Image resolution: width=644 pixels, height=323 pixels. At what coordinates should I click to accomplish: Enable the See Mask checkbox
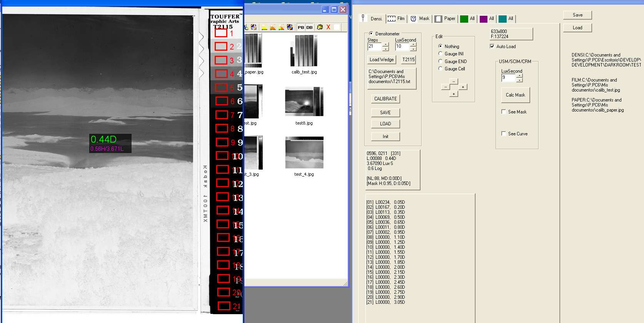point(504,112)
